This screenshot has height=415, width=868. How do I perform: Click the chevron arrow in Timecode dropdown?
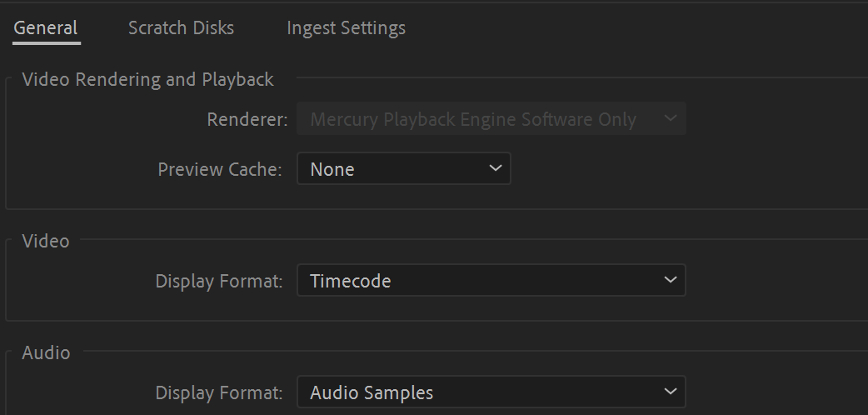pos(671,280)
